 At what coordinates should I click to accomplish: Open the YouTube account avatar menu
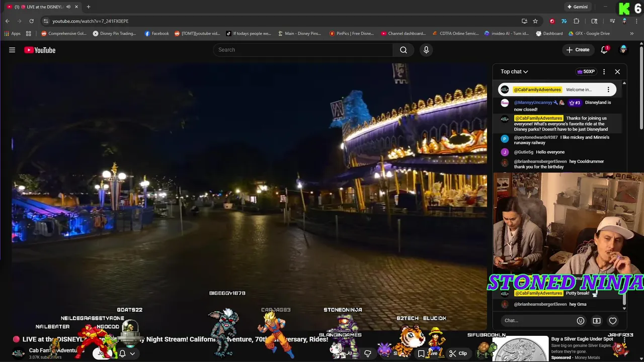(x=623, y=50)
